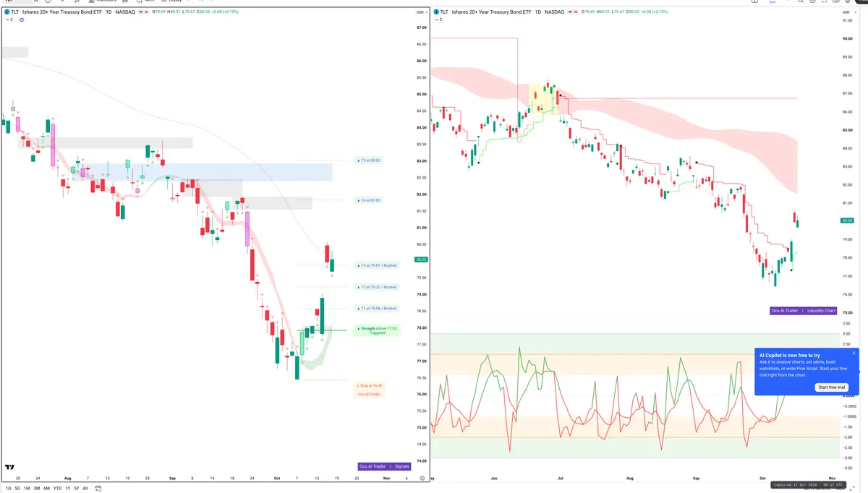The image size is (868, 493).
Task: Click the 'Strength Above 77.92, Triggered' label
Action: (x=377, y=330)
